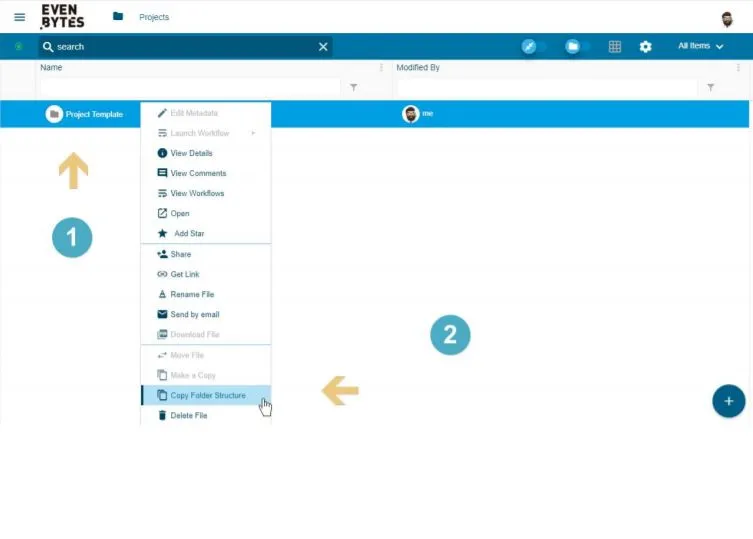Viewport: 753px width, 539px height.
Task: Choose Download File in context menu
Action: (x=206, y=335)
